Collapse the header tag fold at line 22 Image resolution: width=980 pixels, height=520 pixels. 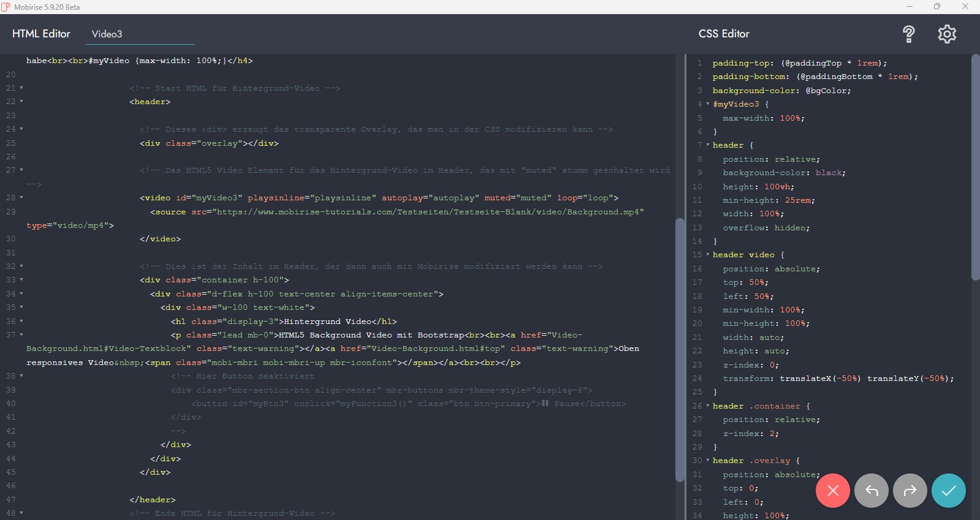coord(21,102)
